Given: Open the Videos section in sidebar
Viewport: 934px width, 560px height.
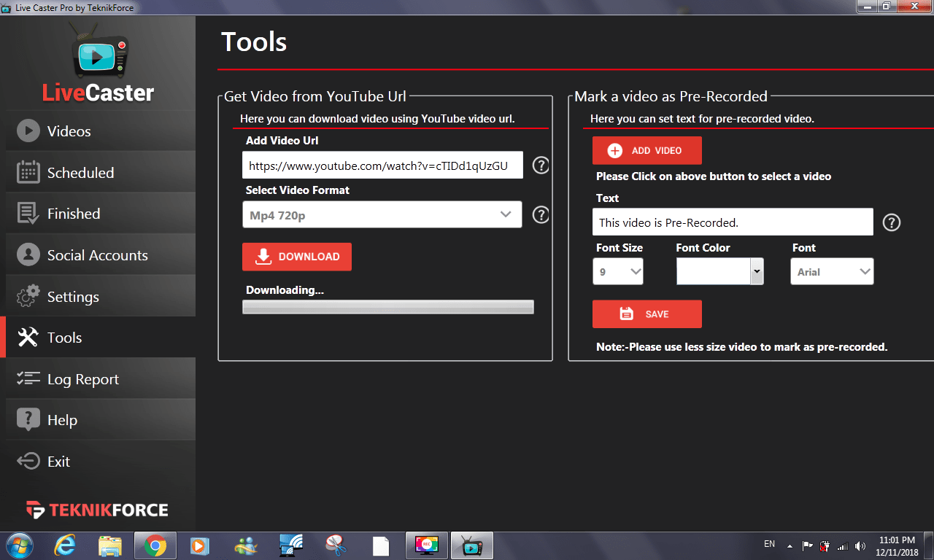Looking at the screenshot, I should [x=101, y=131].
